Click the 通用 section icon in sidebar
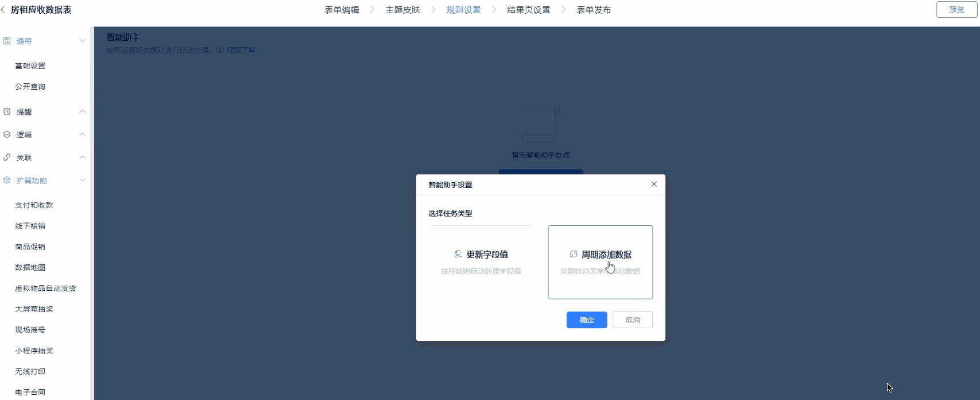The width and height of the screenshot is (980, 400). (x=7, y=41)
